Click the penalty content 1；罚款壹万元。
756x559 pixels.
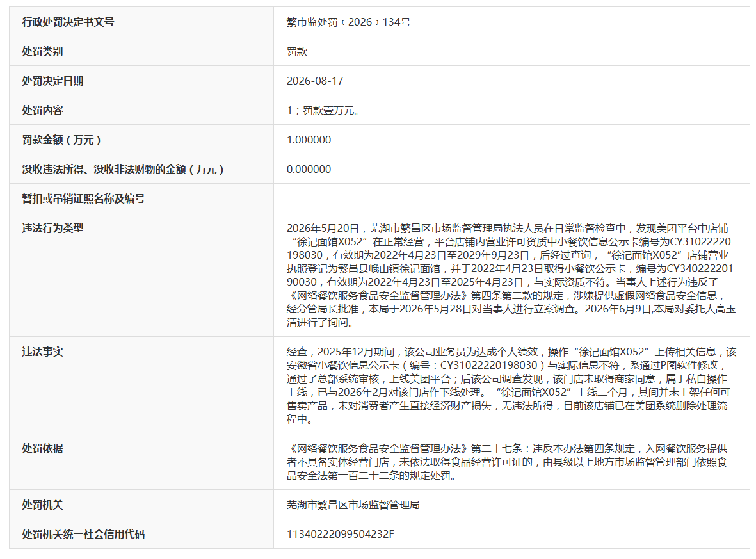tap(323, 110)
